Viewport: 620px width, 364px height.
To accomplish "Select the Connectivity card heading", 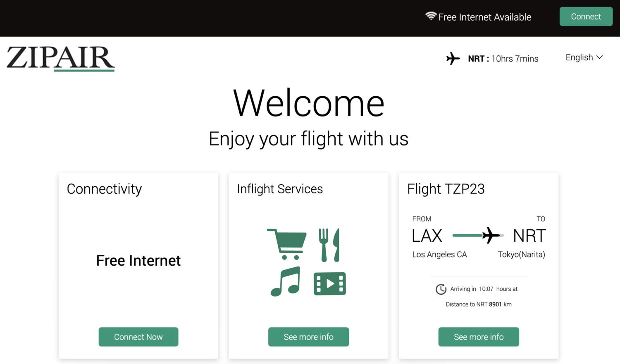I will tap(104, 189).
